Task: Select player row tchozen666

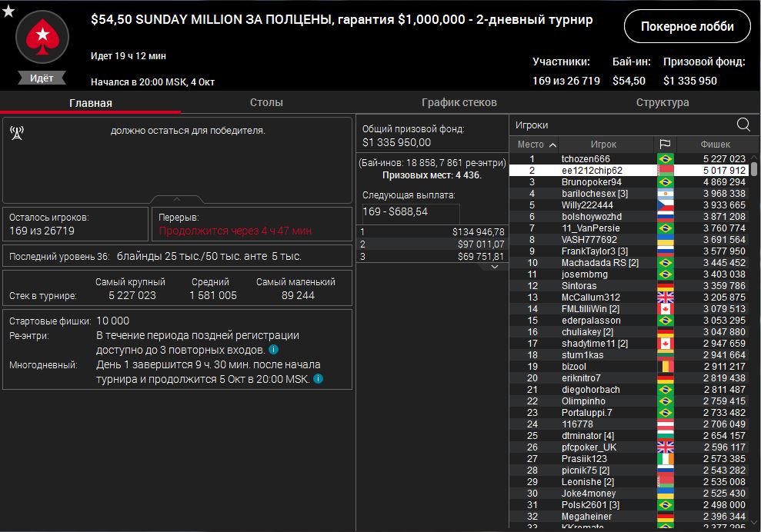Action: 629,158
